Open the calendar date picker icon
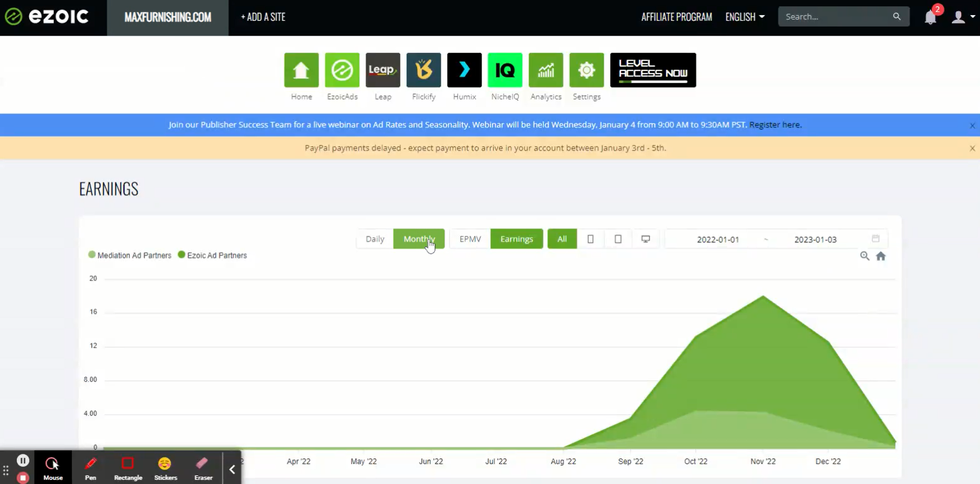The height and width of the screenshot is (484, 980). (876, 239)
